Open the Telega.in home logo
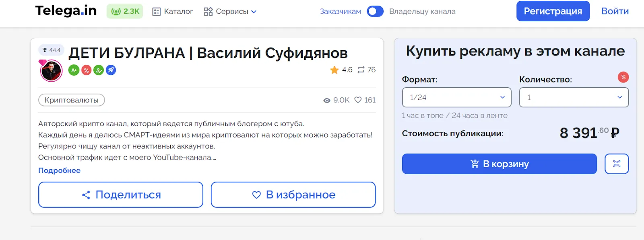The image size is (644, 240). point(66,11)
